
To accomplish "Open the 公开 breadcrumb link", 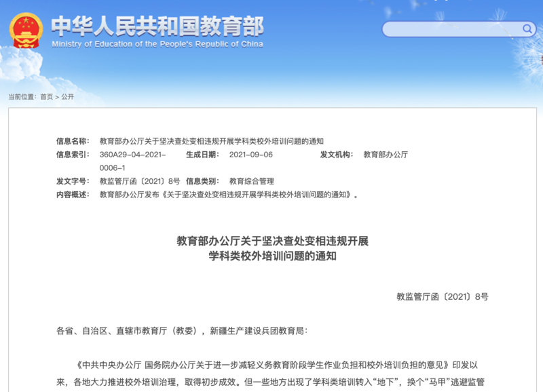I will coord(68,97).
